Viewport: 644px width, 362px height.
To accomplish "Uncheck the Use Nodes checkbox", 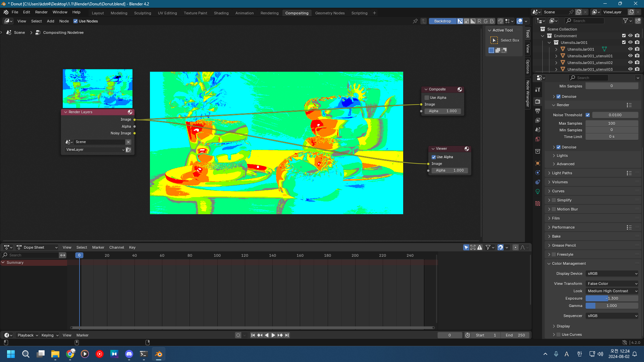I will tap(75, 21).
